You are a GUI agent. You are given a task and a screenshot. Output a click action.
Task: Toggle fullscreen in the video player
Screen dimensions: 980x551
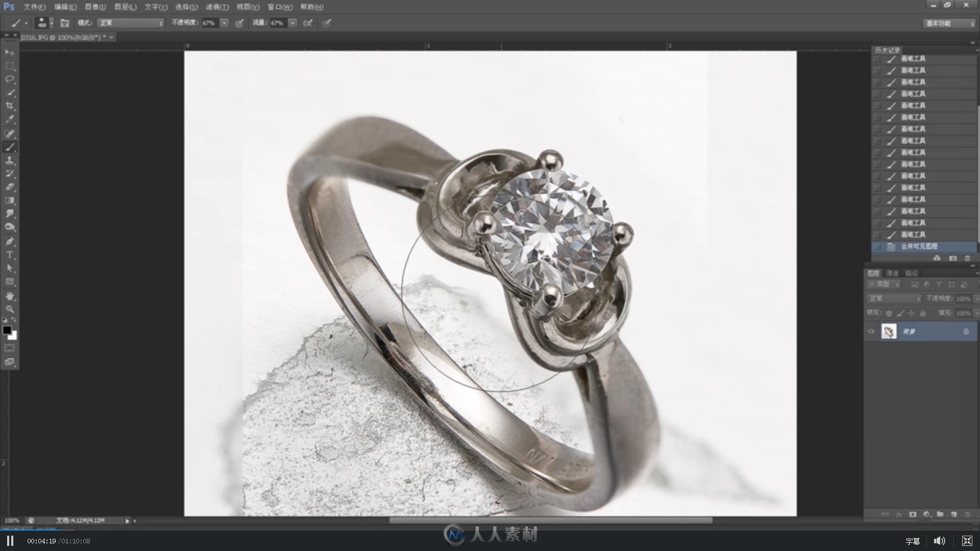[x=967, y=541]
